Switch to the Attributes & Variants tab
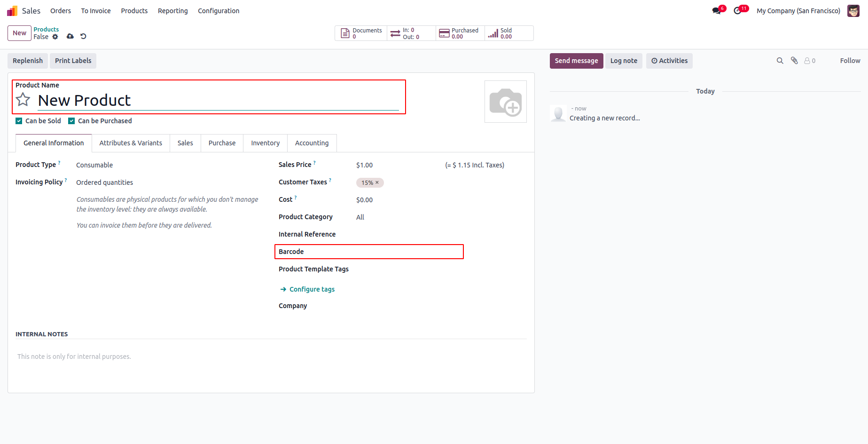This screenshot has height=444, width=868. (131, 143)
